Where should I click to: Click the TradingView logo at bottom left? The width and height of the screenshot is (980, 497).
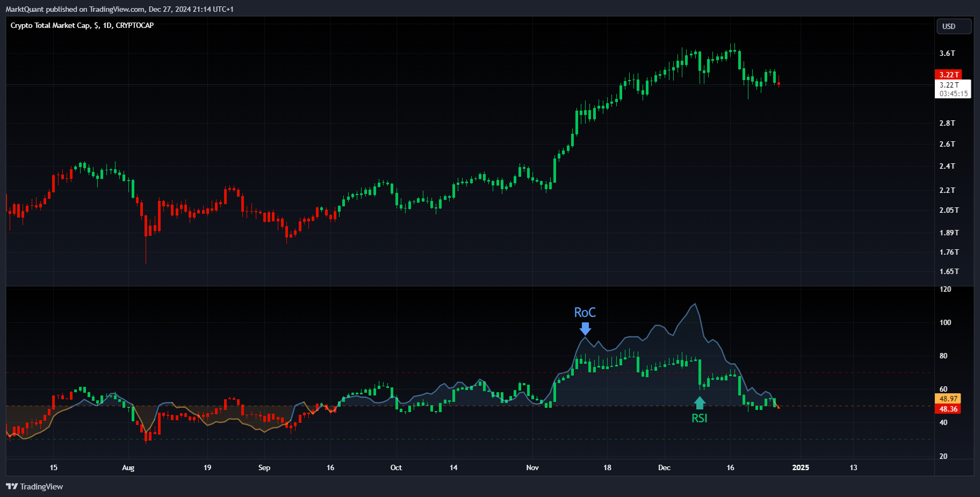34,486
